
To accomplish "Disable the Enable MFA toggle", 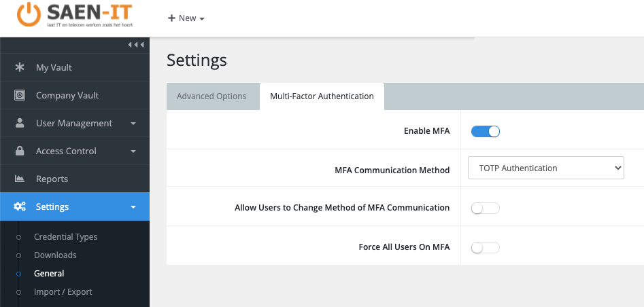I will (x=486, y=131).
